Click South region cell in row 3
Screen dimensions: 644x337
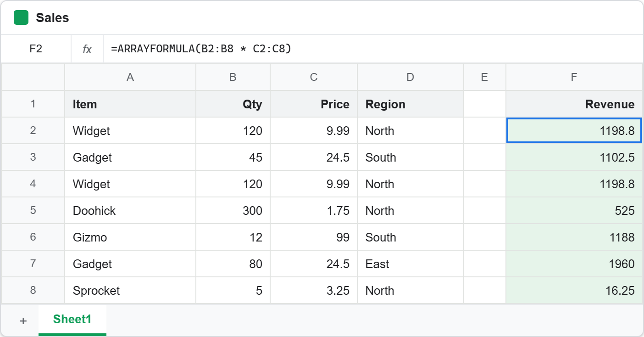point(411,157)
